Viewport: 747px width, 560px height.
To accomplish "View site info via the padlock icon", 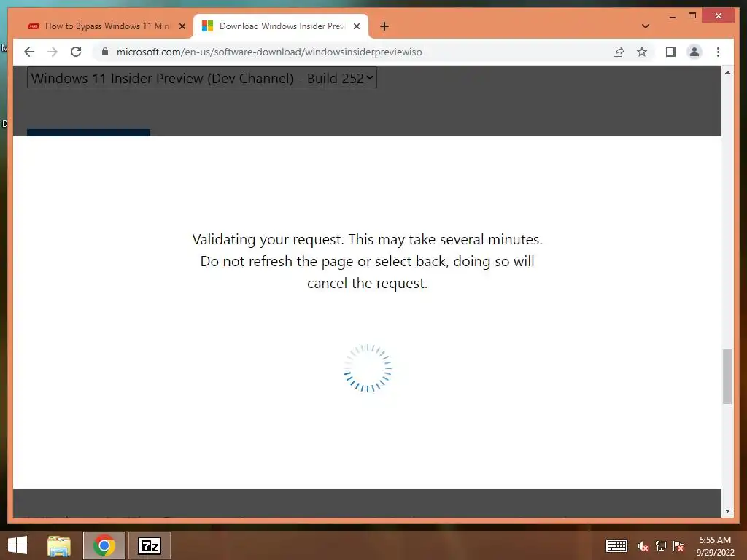I will click(x=105, y=52).
